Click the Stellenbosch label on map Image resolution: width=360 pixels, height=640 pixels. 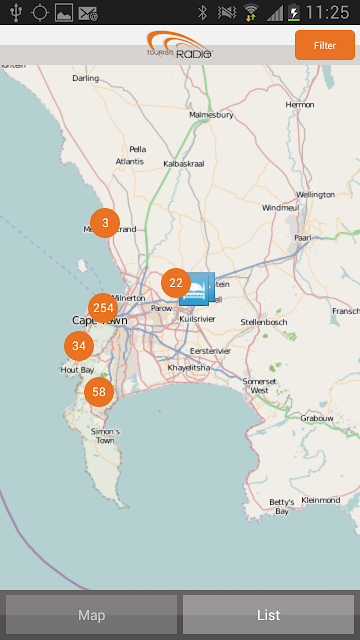coord(264,322)
